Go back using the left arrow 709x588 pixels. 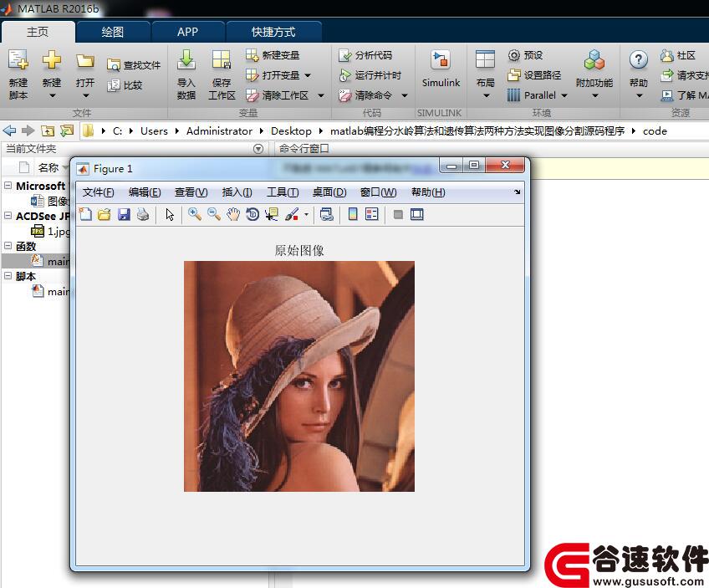(x=9, y=130)
